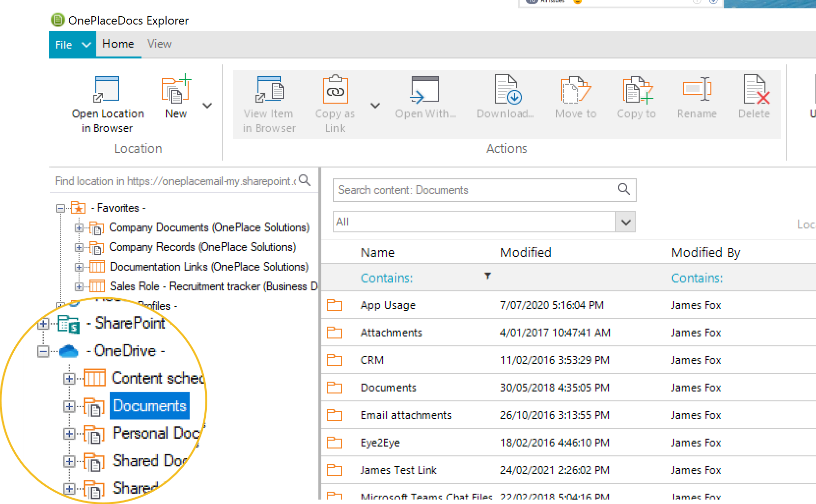Select the Email attachments folder row

(568, 415)
